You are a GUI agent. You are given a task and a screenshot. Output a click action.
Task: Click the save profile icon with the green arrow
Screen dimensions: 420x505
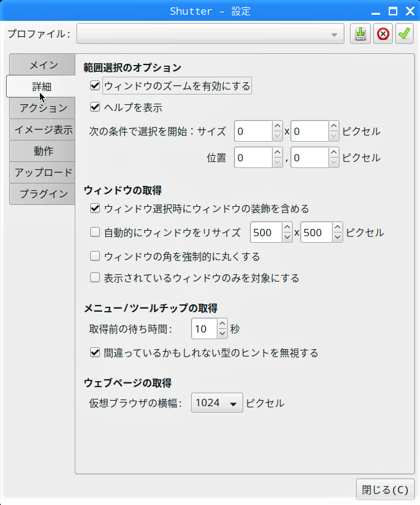360,34
